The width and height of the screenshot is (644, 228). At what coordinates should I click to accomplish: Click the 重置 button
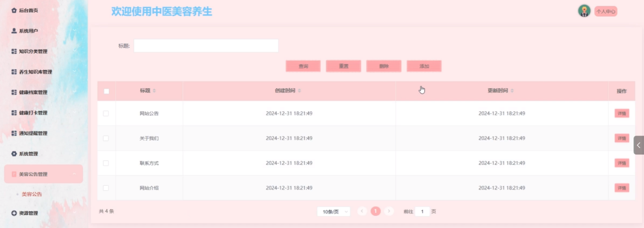[x=344, y=66]
